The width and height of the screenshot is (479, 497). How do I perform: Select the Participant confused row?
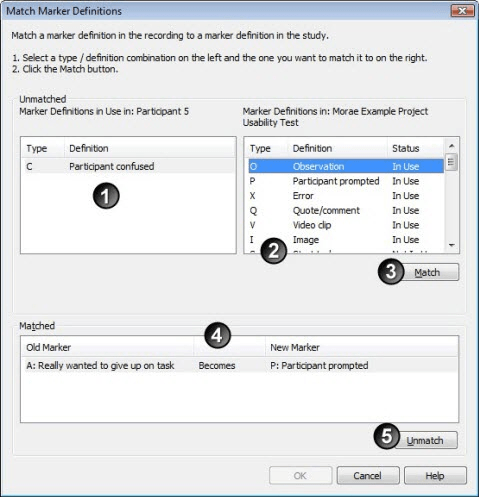click(x=128, y=166)
